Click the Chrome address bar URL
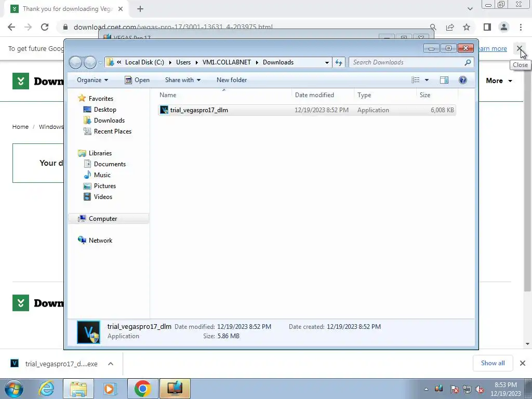Screen dimensions: 532x399 (x=173, y=27)
